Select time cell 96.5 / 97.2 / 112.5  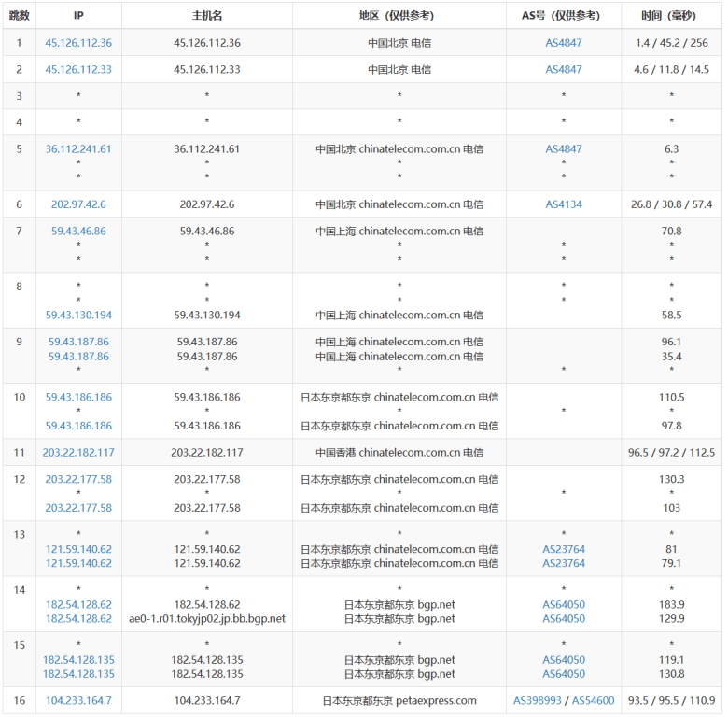coord(671,453)
